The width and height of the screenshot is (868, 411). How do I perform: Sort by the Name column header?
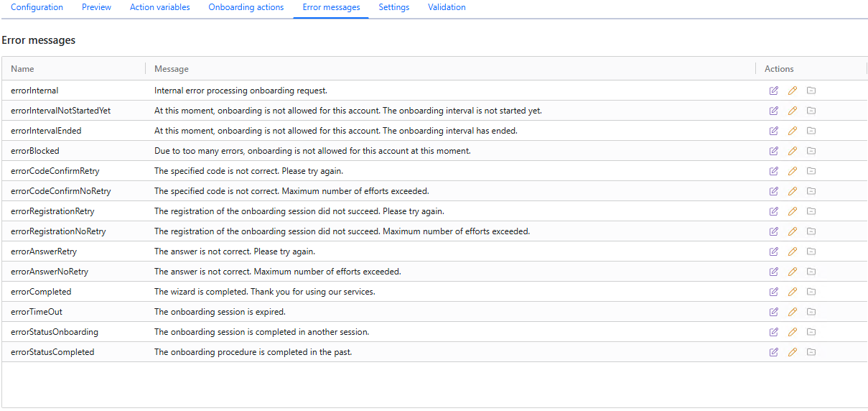[x=74, y=69]
